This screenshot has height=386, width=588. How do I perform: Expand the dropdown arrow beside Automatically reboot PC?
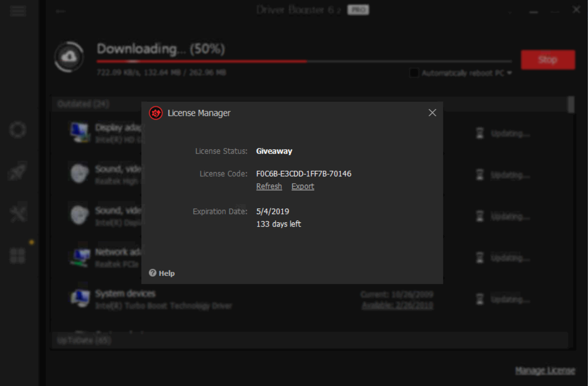click(510, 73)
